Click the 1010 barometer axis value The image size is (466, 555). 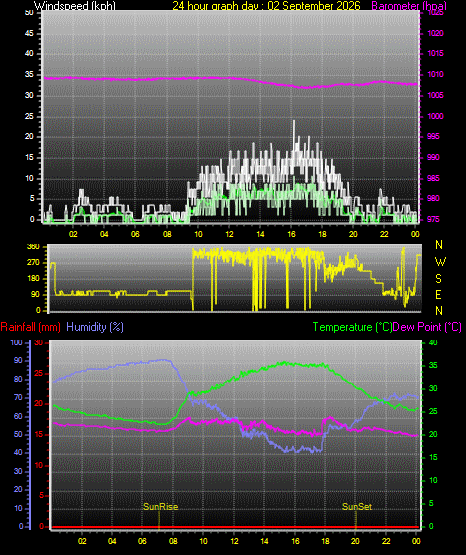[x=435, y=74]
